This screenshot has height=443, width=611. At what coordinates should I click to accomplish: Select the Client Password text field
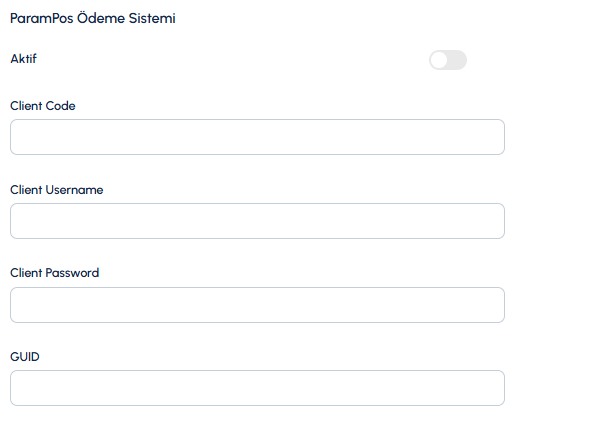tap(257, 305)
